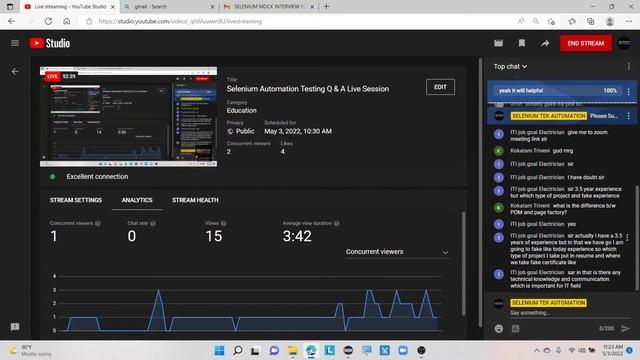Switch to SELENIUM MOCK INTERVIEW Gmail tab
The image size is (640, 360).
pyautogui.click(x=269, y=7)
